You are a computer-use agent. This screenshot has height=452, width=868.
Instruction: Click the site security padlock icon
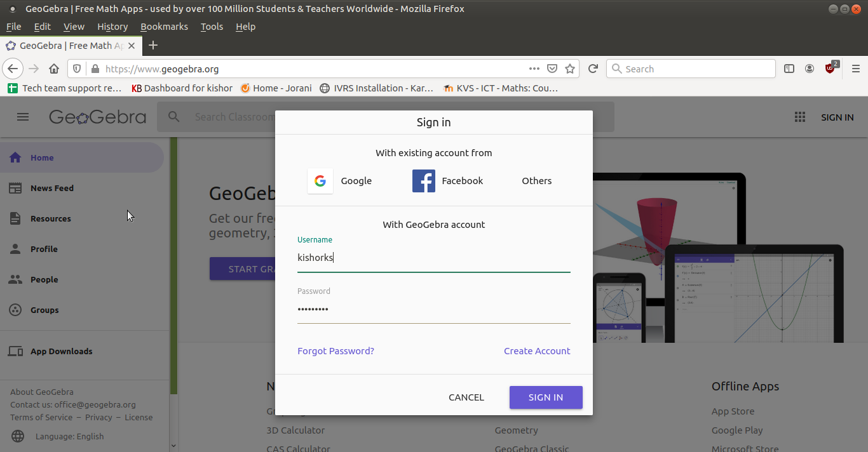[x=95, y=69]
